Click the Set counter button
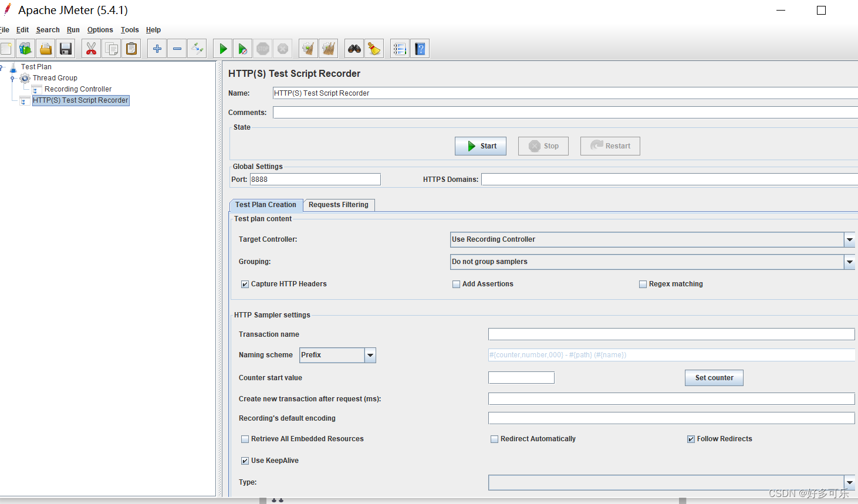Screen dimensions: 858x504 [x=714, y=378]
